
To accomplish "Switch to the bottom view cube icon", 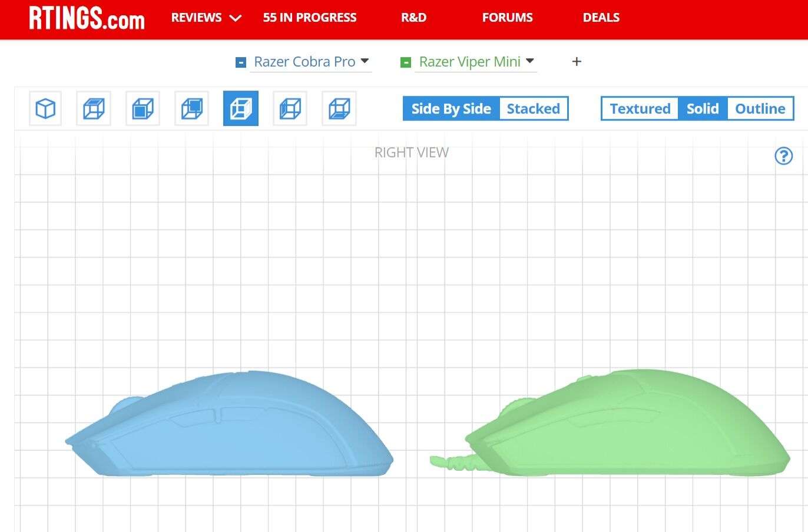I will [x=339, y=109].
